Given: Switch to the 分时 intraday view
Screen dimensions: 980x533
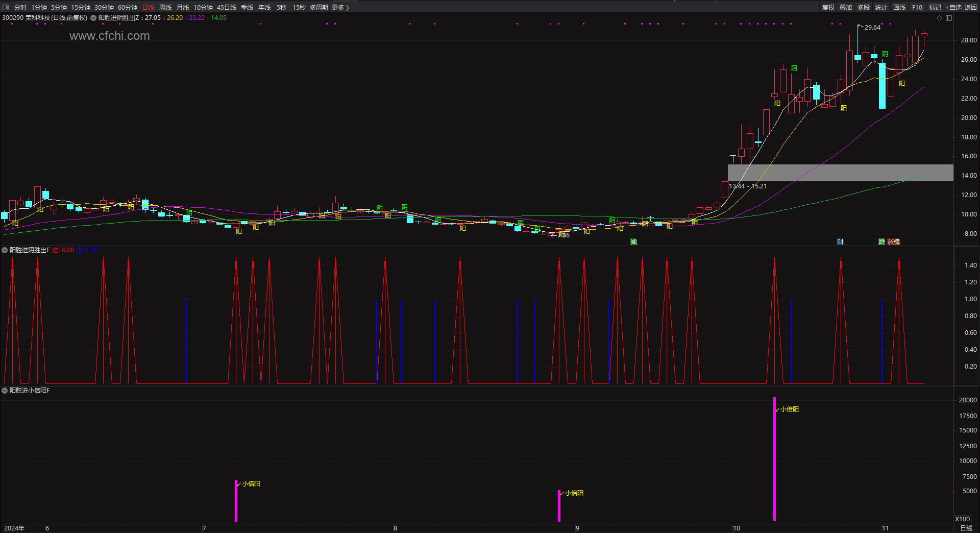Looking at the screenshot, I should click(20, 7).
